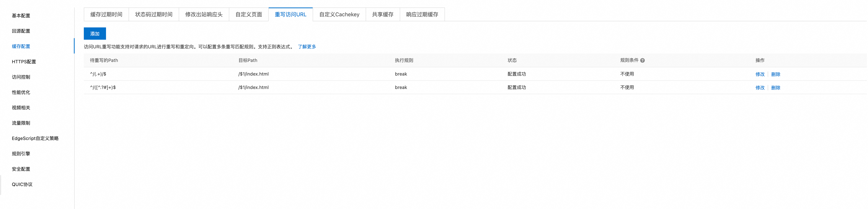Click 修改 for the ^/([^.?#]+)$ rule
The image size is (868, 209).
click(x=759, y=88)
